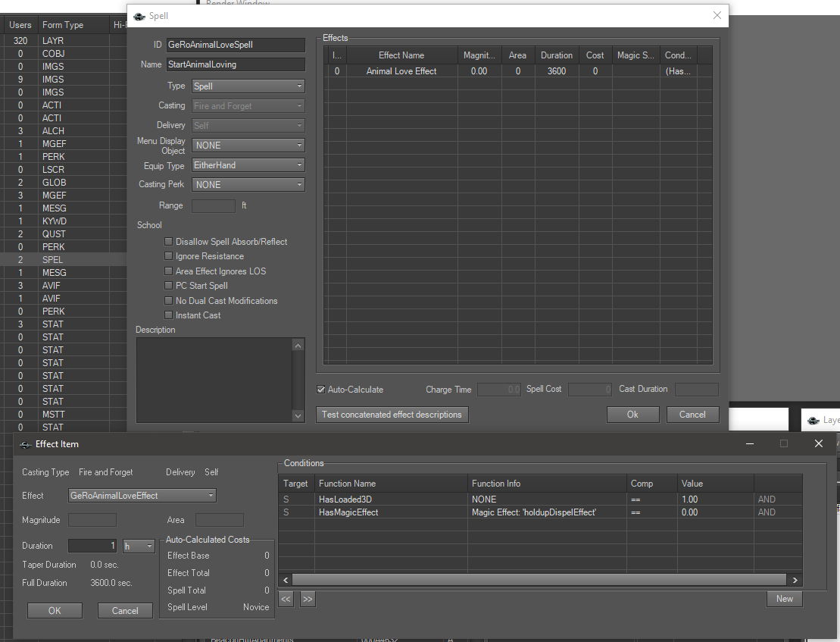Click the Duration value field
The height and width of the screenshot is (642, 840).
tap(92, 546)
